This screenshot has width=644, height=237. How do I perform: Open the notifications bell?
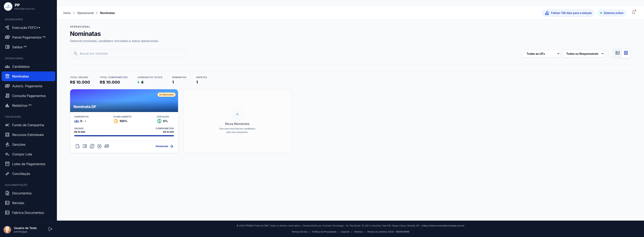tap(633, 13)
